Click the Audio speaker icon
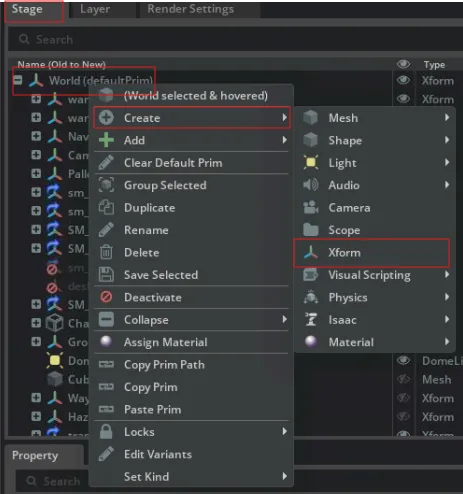Viewport: 463px width, 494px height. point(311,185)
